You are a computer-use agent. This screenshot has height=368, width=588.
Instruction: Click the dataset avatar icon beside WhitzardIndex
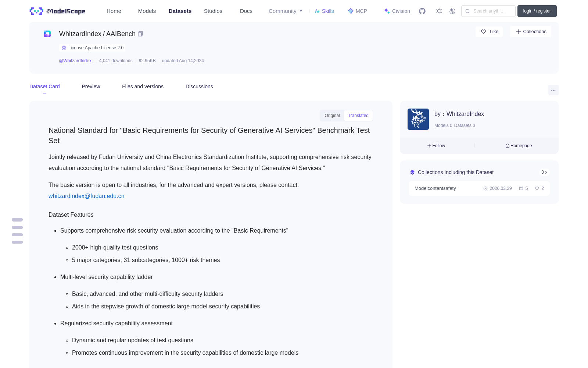coord(47,34)
